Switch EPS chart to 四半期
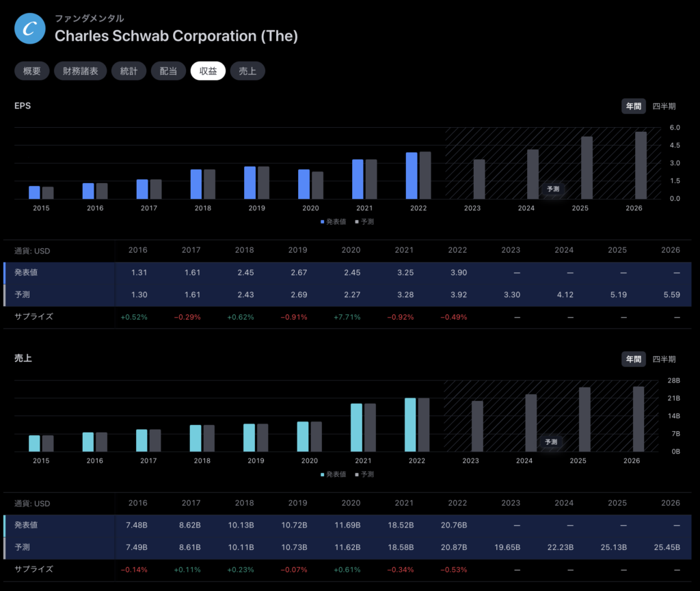This screenshot has height=591, width=700. (664, 106)
